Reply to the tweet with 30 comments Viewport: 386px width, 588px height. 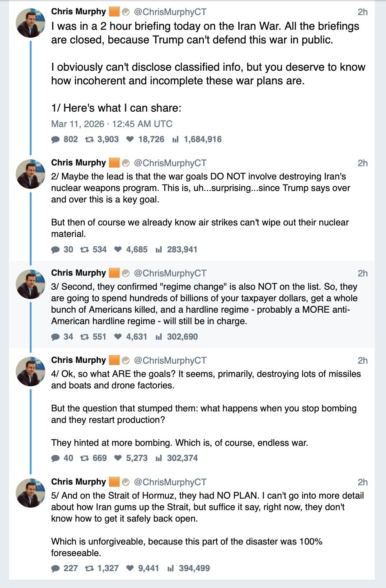click(56, 249)
